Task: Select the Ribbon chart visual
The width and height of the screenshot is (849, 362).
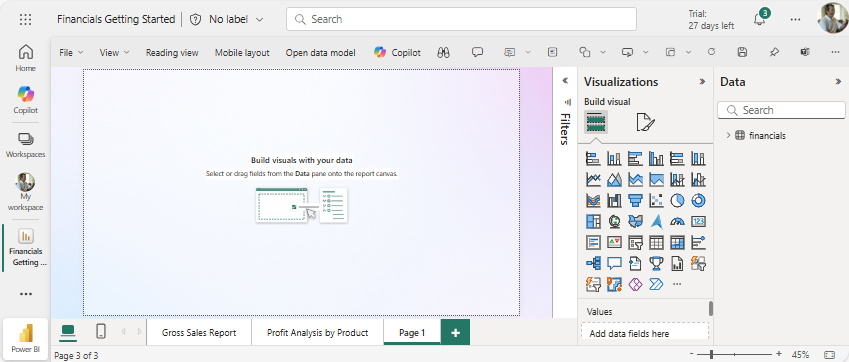Action: coord(593,201)
